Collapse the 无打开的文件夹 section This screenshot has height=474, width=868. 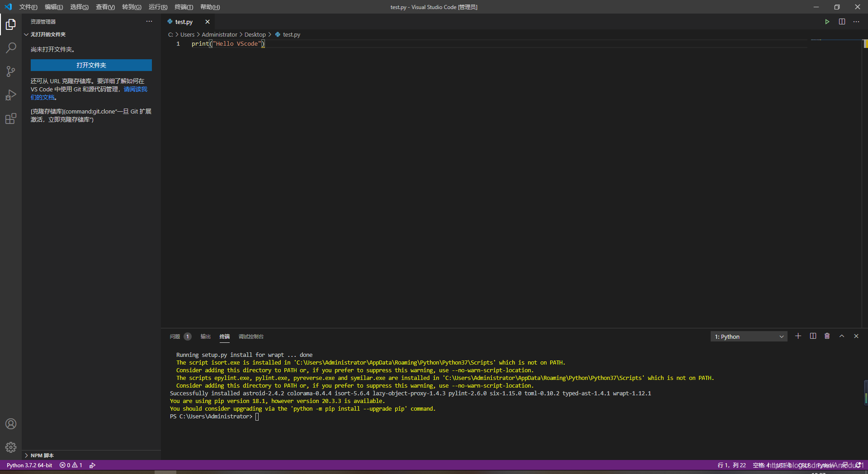pyautogui.click(x=26, y=34)
